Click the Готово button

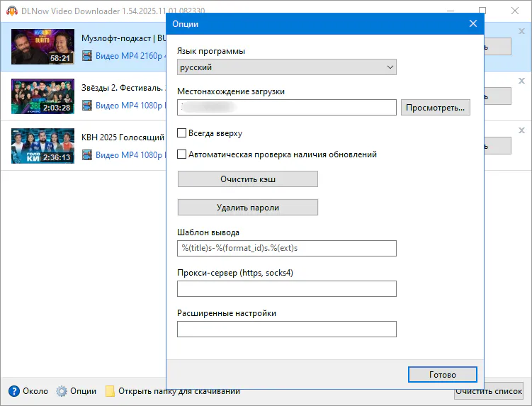(443, 374)
